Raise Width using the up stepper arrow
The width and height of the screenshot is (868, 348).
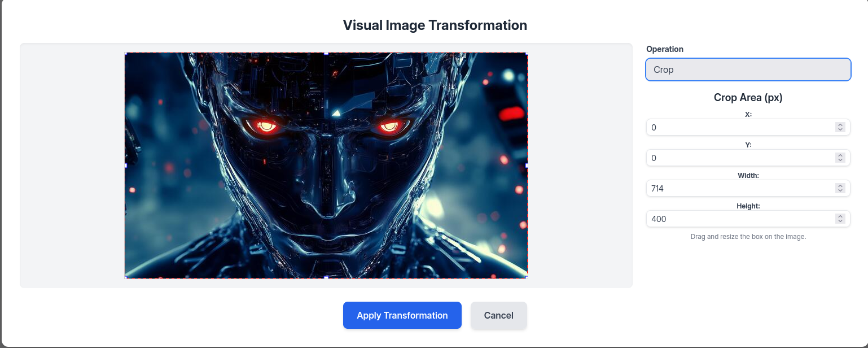click(840, 186)
